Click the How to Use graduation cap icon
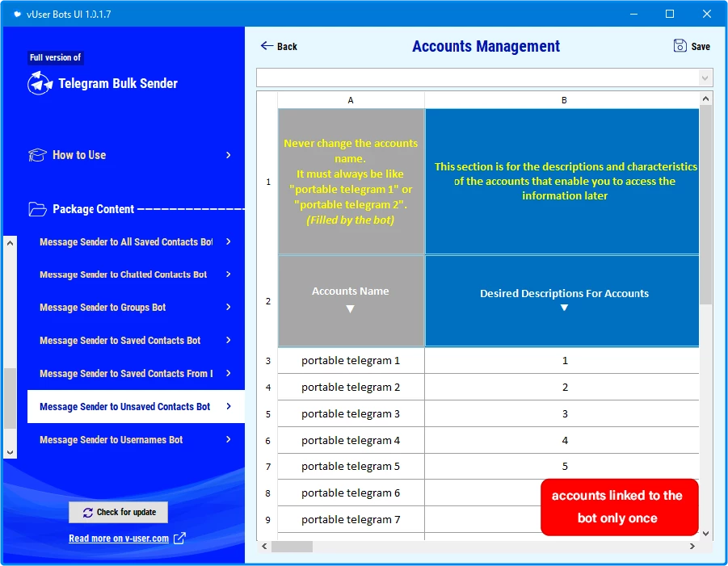 tap(37, 155)
